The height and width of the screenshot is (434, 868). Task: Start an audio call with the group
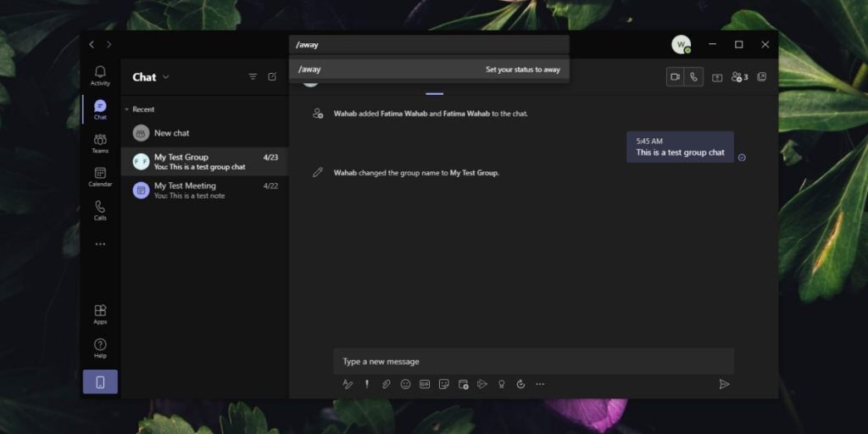click(693, 77)
